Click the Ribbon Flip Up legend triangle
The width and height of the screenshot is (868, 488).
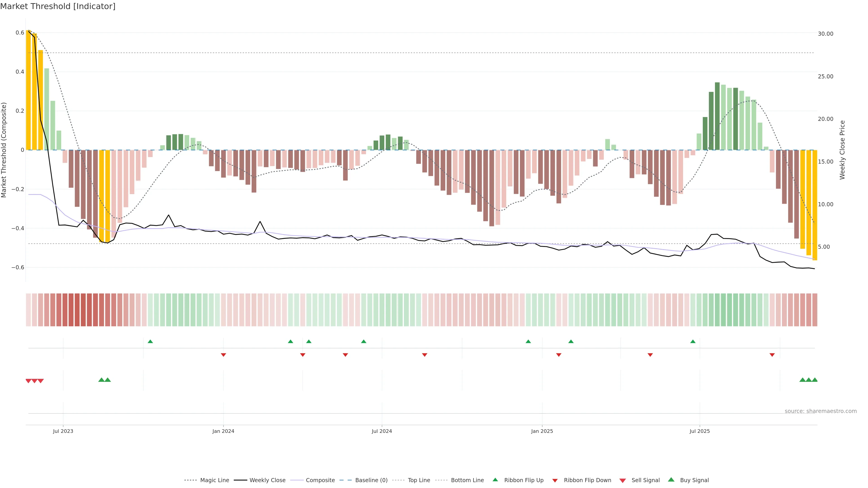point(495,480)
